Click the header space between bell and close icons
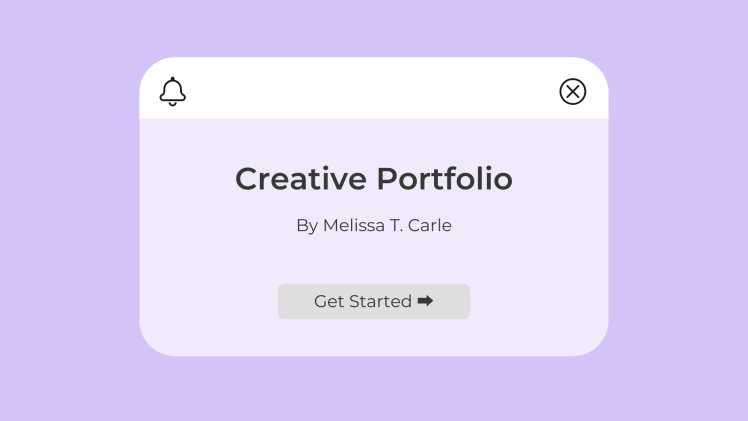The height and width of the screenshot is (421, 748). click(374, 91)
